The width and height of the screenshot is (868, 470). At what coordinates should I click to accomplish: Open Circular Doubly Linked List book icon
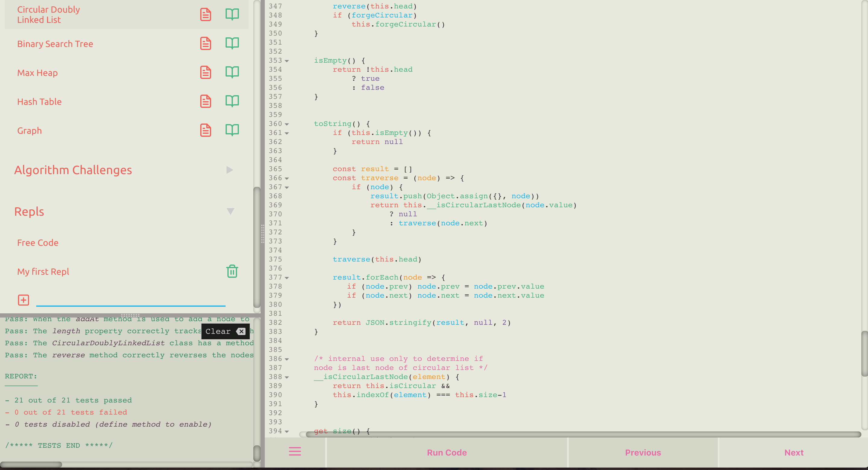232,14
